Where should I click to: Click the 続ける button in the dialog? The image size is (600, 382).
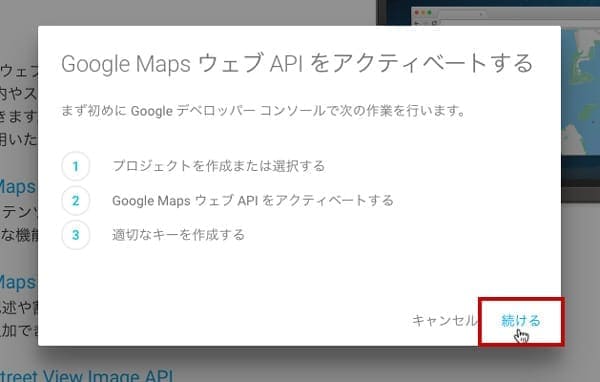[x=520, y=321]
